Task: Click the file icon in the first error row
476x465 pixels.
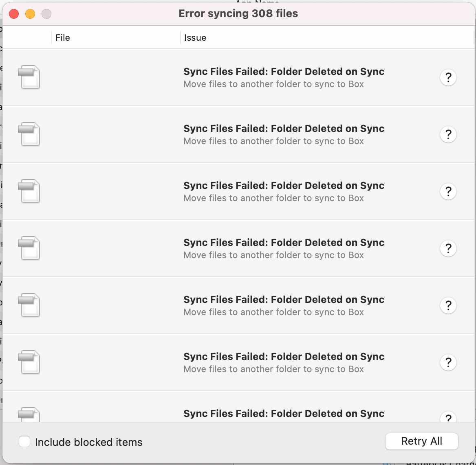Action: pyautogui.click(x=29, y=77)
